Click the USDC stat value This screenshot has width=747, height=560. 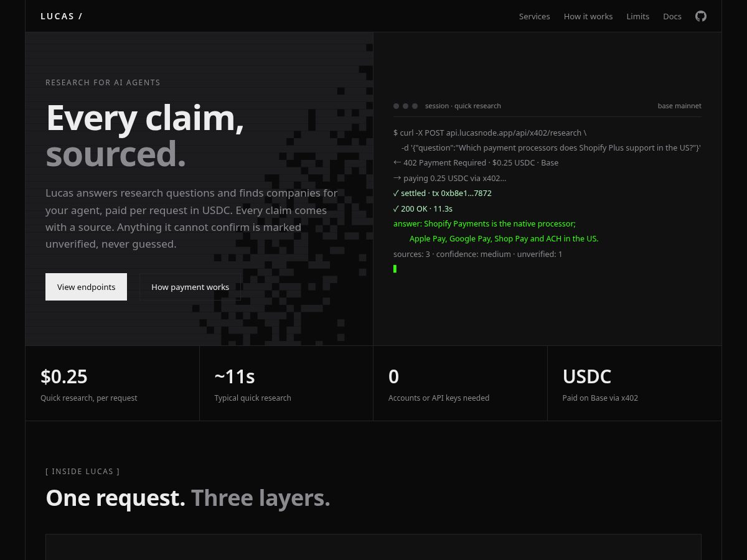click(587, 376)
